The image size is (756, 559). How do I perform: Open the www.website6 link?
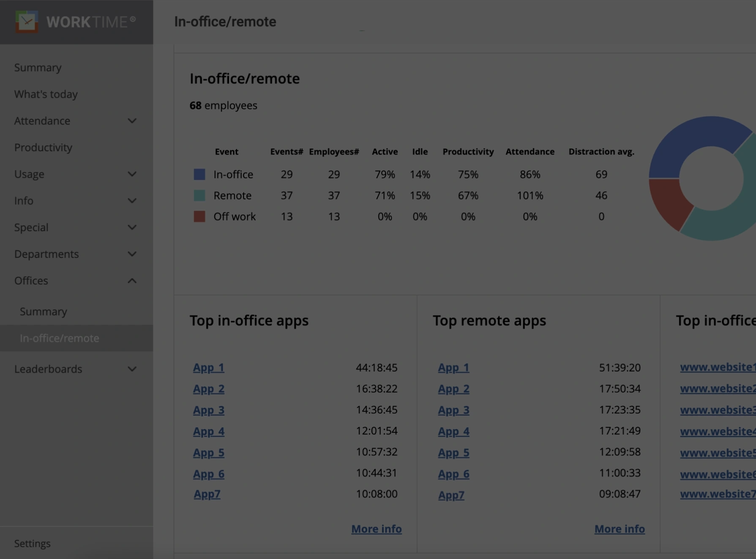[x=718, y=474]
